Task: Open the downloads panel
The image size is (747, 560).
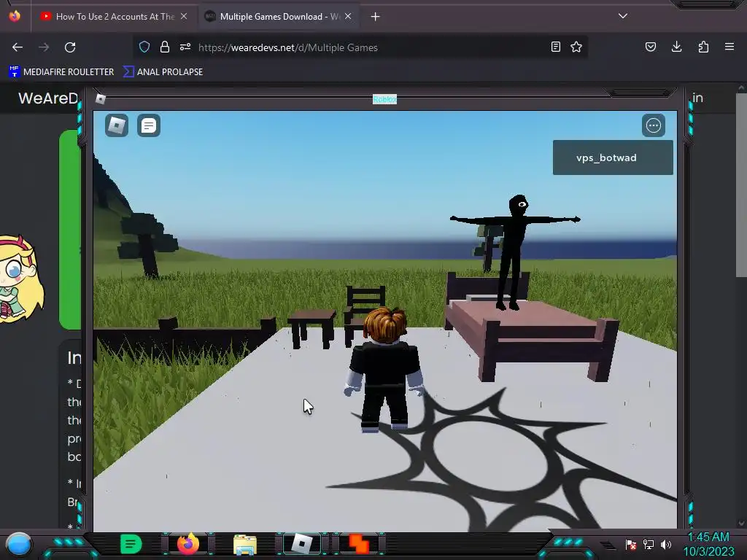Action: click(x=676, y=47)
